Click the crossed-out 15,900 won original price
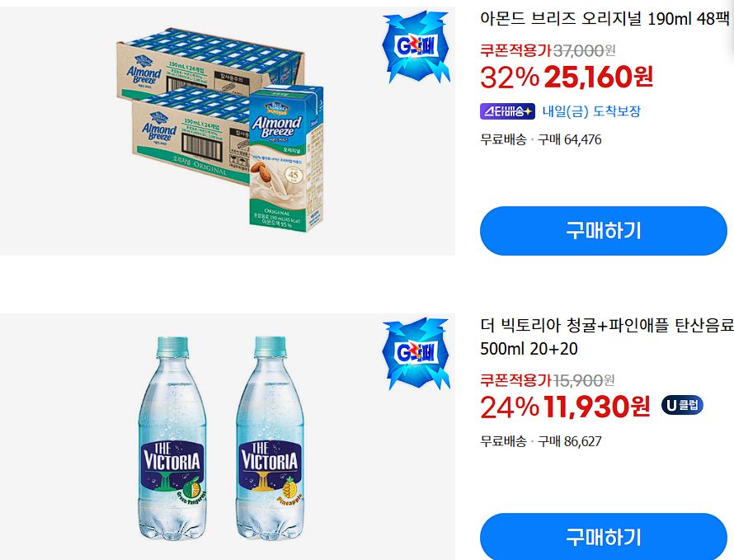Image resolution: width=734 pixels, height=560 pixels. click(x=584, y=380)
